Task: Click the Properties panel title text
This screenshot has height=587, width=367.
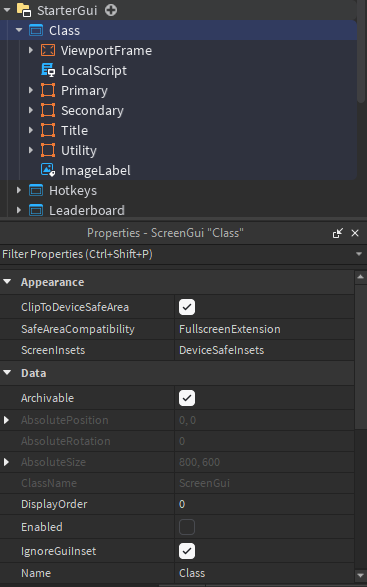Action: [165, 233]
